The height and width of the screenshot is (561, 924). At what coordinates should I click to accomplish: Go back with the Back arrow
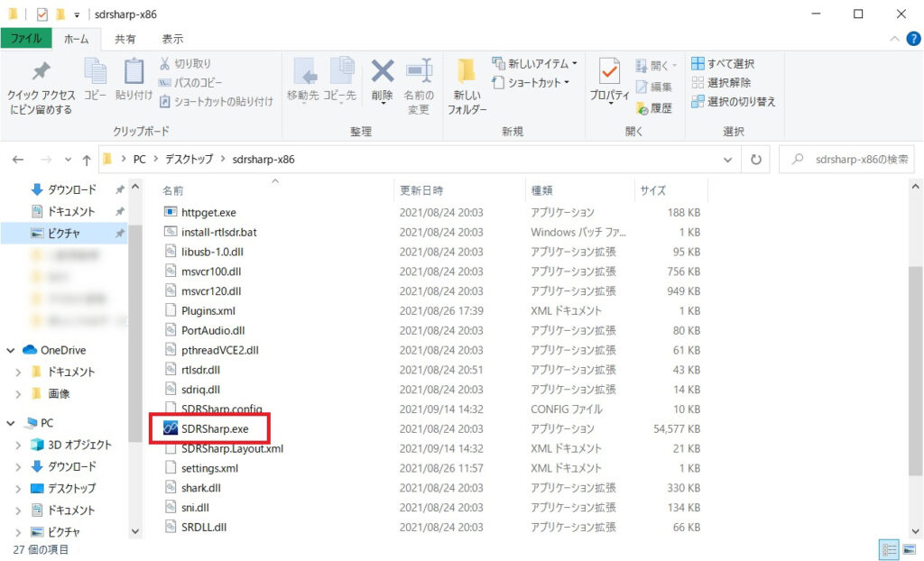click(x=18, y=159)
